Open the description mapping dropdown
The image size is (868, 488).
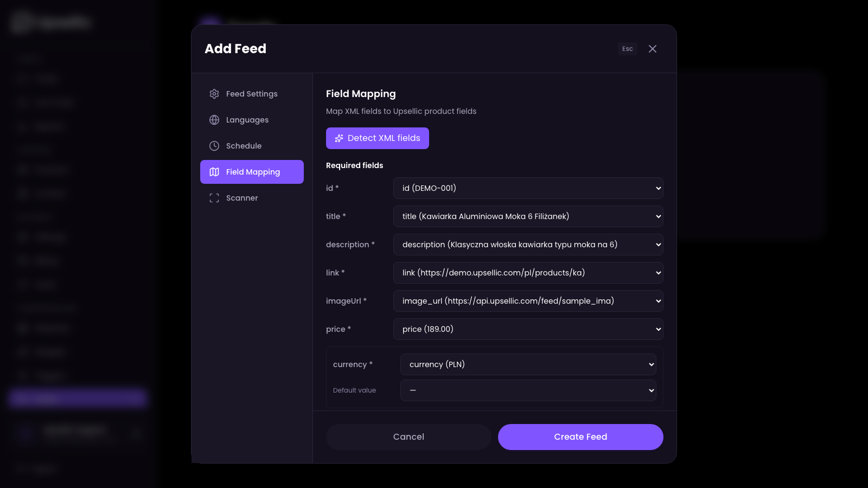click(528, 245)
